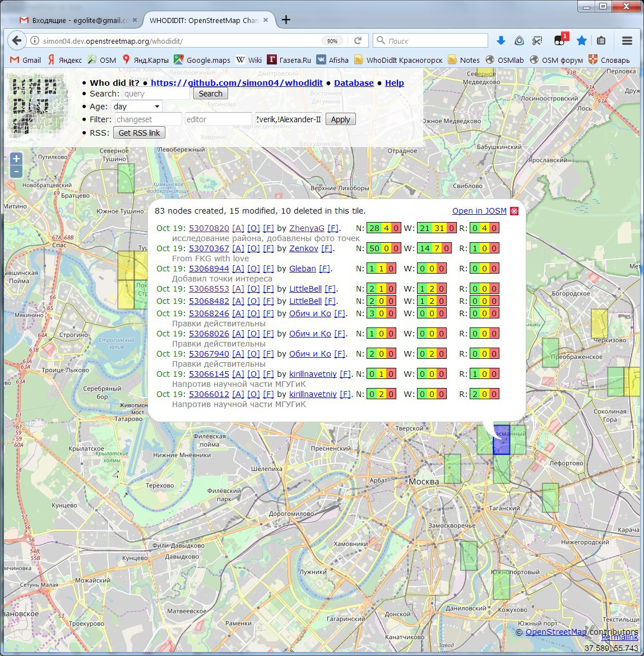Click the browser Поиск search box

tap(430, 40)
